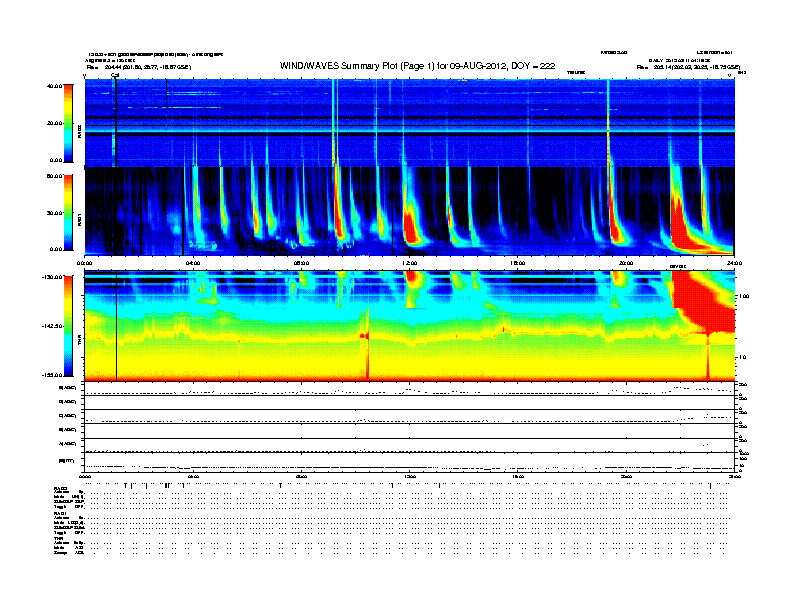
Task: Click the 40.00 value on RAD2 scale
Action: coord(54,86)
